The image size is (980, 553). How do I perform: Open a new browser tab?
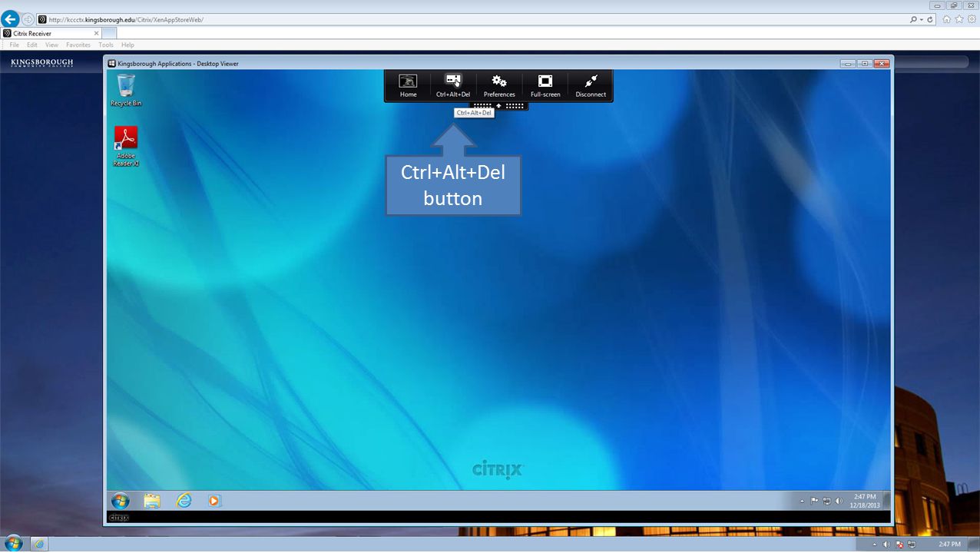[x=109, y=33]
